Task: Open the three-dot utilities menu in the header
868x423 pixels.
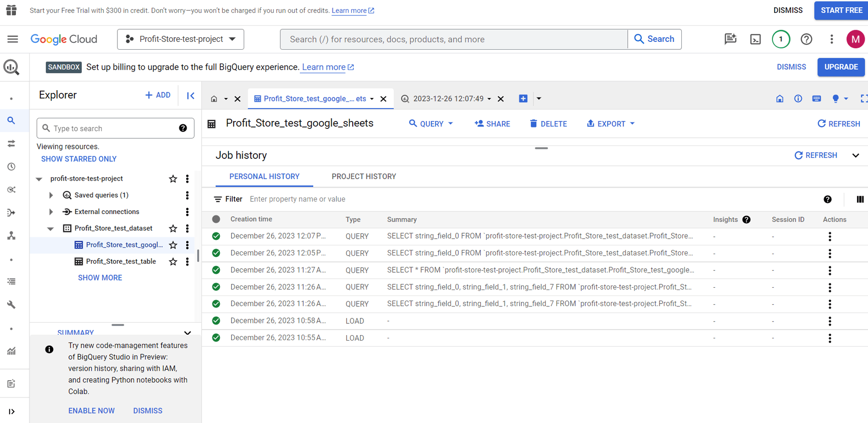Action: pos(832,39)
